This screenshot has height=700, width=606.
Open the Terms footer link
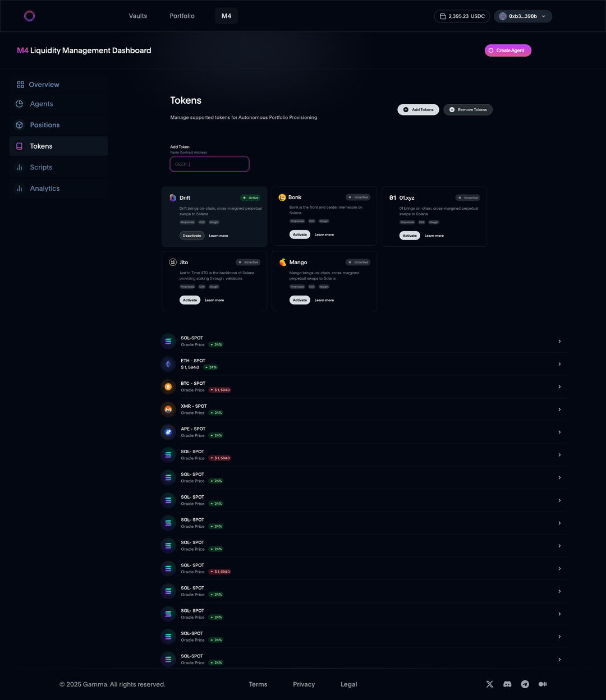[258, 684]
